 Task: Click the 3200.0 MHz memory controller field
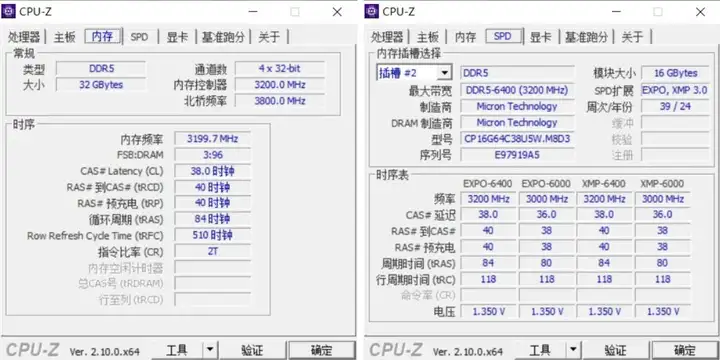click(280, 85)
